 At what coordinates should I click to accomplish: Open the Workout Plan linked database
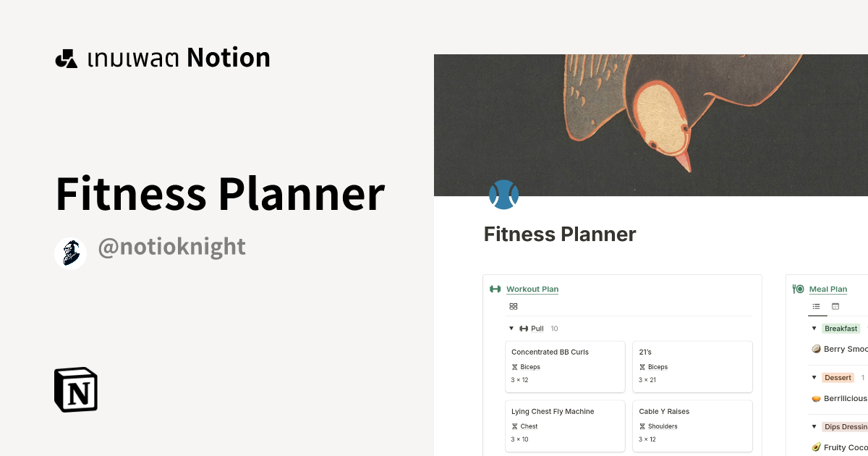[x=532, y=289]
